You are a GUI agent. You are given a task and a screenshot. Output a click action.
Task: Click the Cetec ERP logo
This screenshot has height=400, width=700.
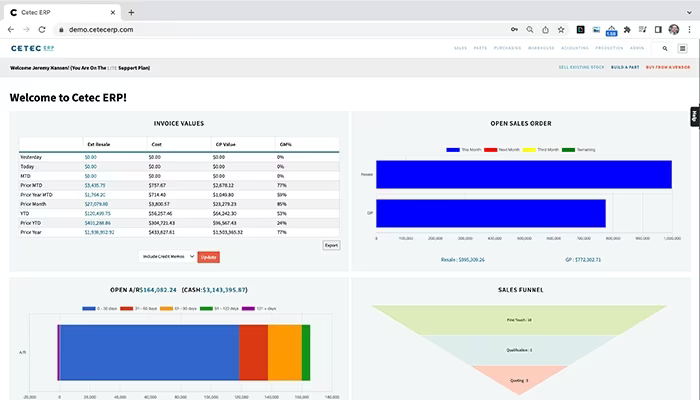[x=33, y=48]
